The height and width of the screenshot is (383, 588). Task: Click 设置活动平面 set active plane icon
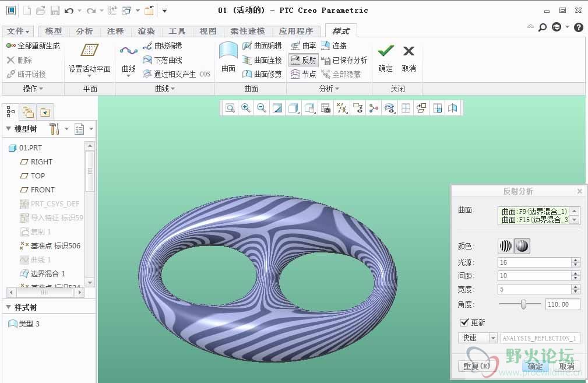[89, 50]
